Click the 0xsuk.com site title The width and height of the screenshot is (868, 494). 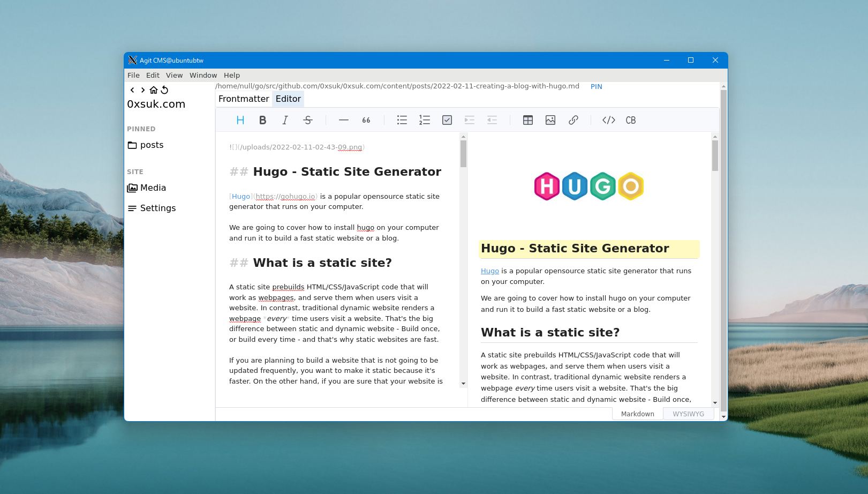156,104
